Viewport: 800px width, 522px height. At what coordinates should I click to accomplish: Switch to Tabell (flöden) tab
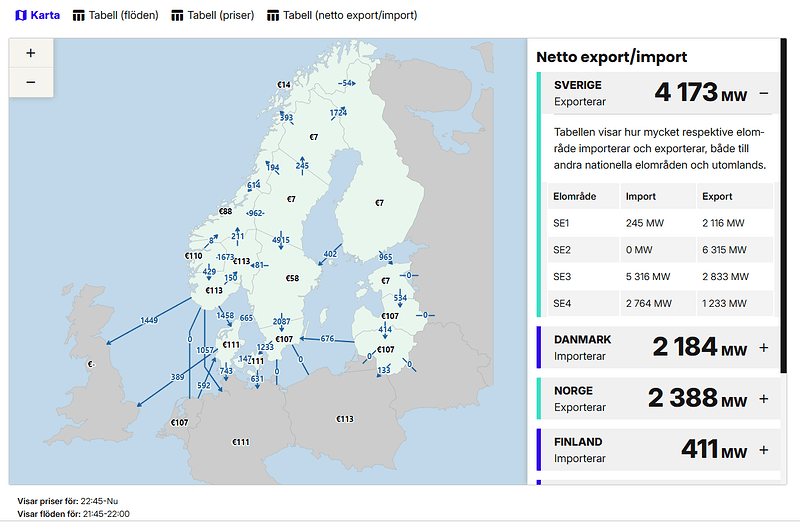point(115,15)
